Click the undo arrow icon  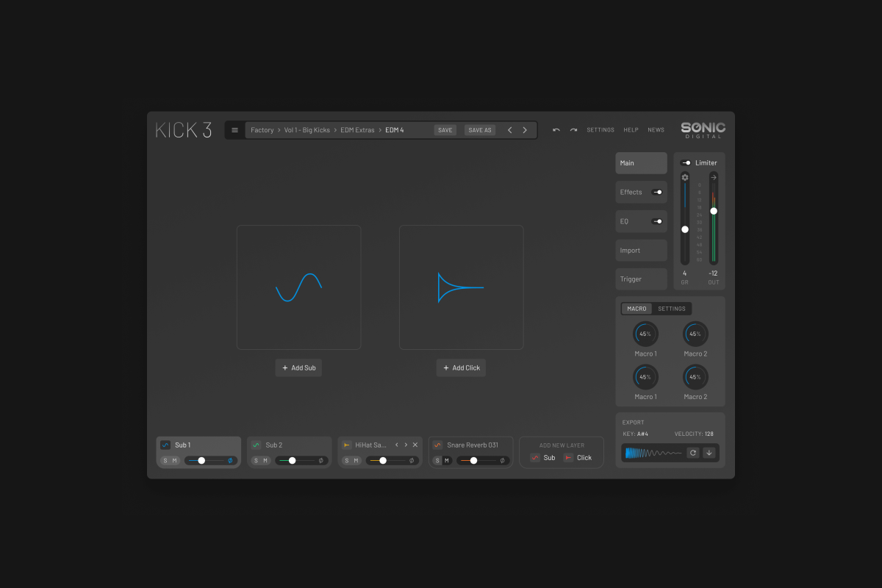556,130
